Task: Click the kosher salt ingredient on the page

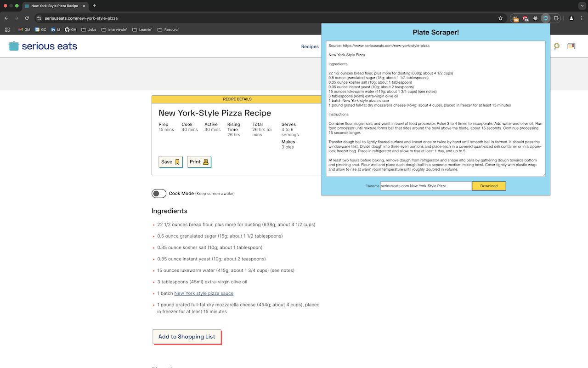Action: (x=210, y=247)
